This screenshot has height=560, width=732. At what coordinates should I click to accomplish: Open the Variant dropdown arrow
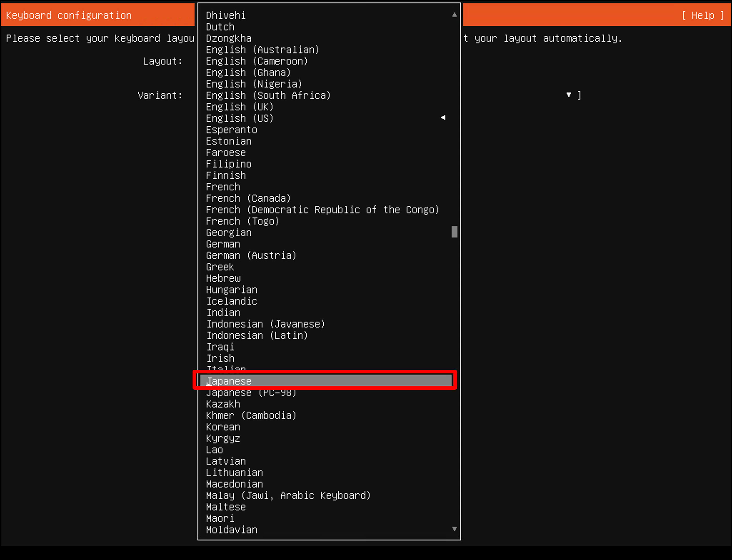[569, 95]
